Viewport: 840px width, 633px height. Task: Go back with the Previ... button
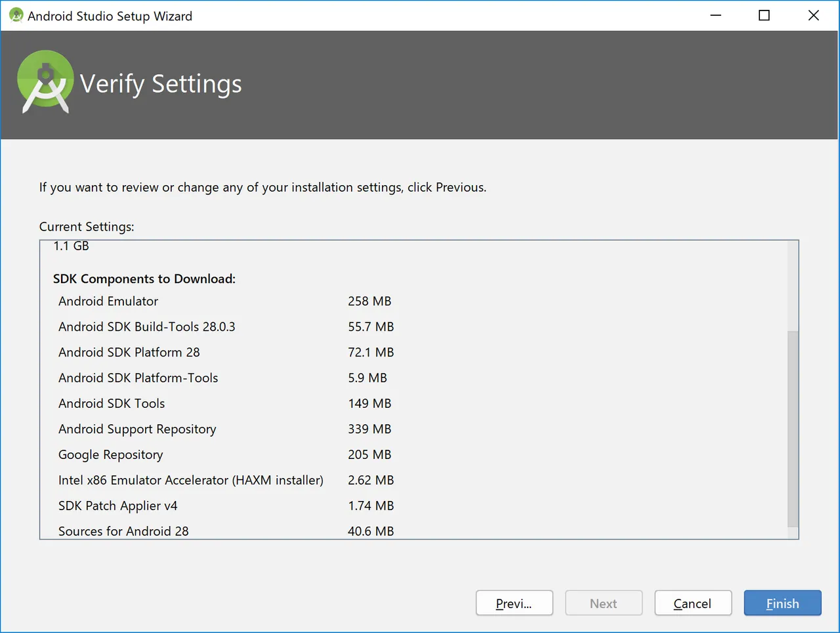(514, 603)
